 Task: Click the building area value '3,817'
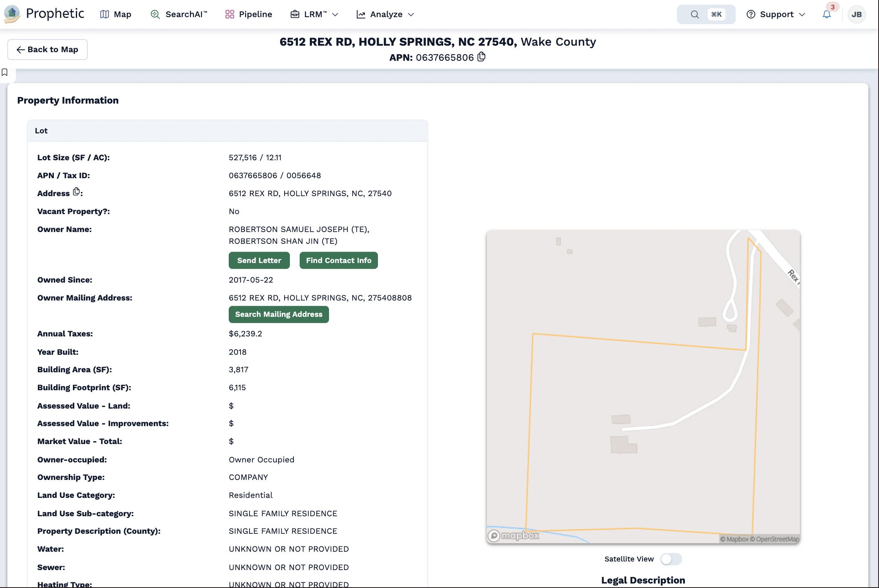(x=239, y=370)
